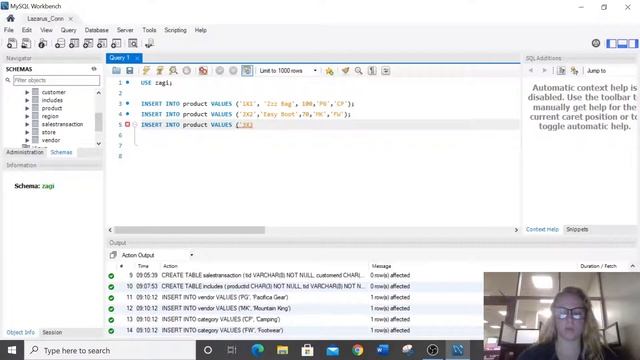
Task: Click the Windows Start button
Action: point(12,350)
